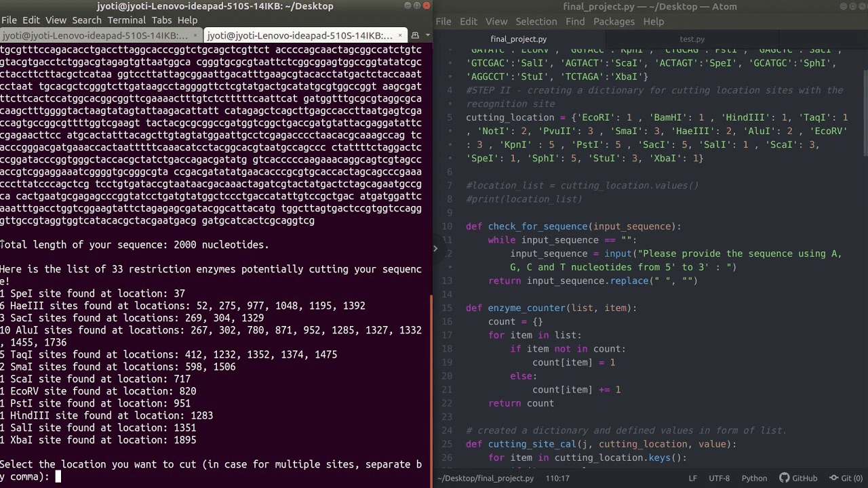This screenshot has width=868, height=488.
Task: Close the inactive terminal tab on the left
Action: [196, 35]
